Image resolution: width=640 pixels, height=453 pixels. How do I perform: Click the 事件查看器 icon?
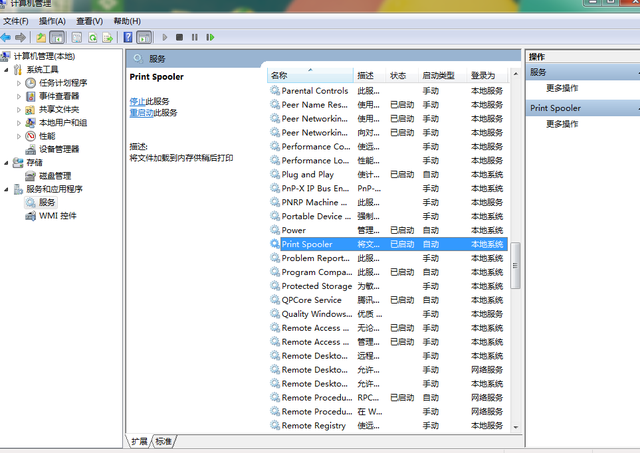31,96
